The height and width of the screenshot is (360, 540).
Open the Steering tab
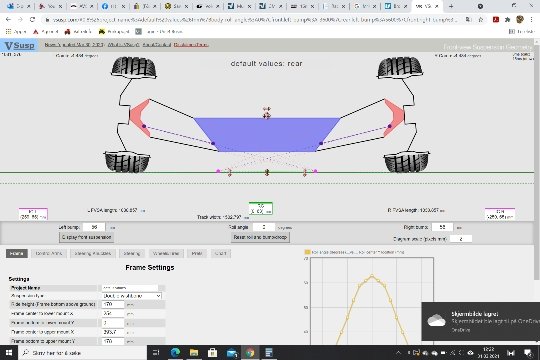coord(132,254)
